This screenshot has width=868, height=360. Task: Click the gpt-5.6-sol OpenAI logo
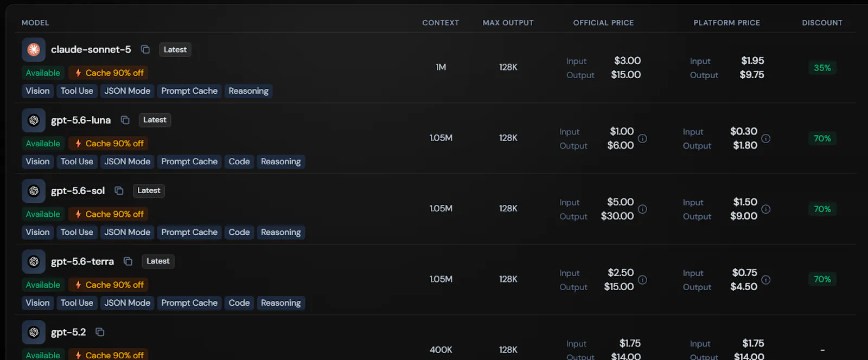point(34,191)
